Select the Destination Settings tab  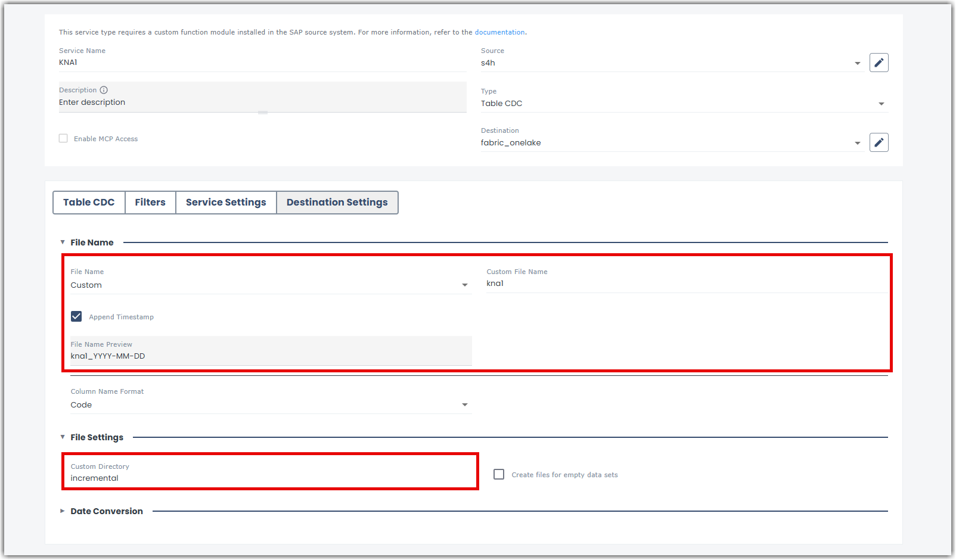tap(337, 203)
